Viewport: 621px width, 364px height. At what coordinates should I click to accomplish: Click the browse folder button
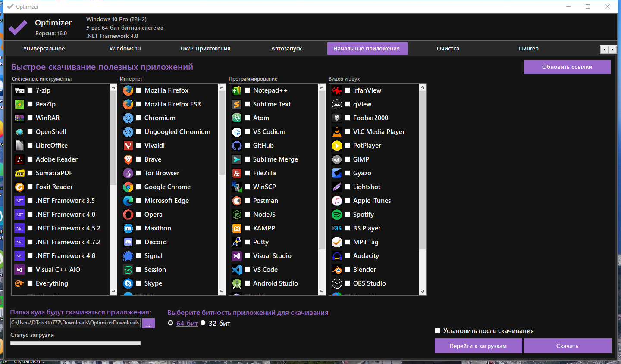point(148,323)
